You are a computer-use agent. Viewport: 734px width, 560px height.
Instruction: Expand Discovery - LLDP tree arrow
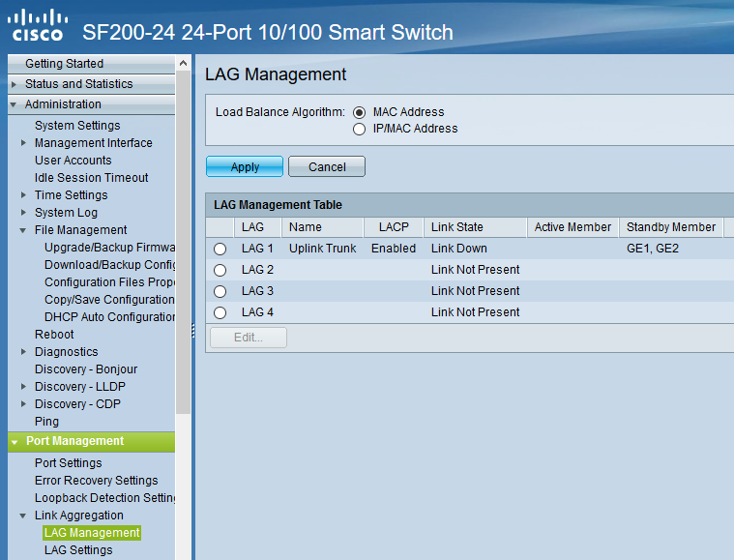(23, 386)
